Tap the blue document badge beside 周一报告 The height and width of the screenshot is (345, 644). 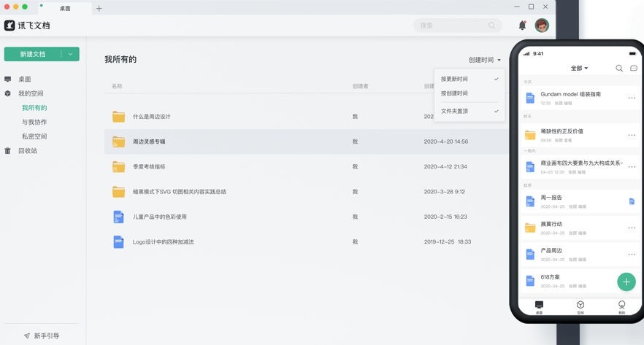coord(632,201)
